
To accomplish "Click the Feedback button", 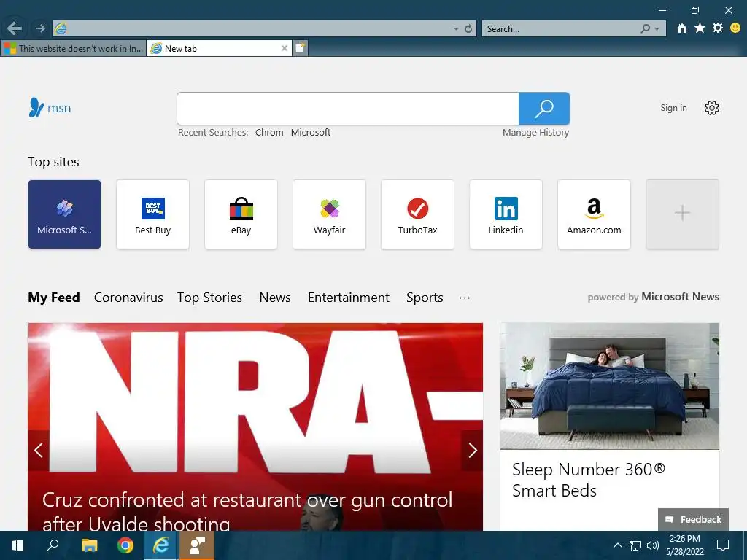I will 693,519.
